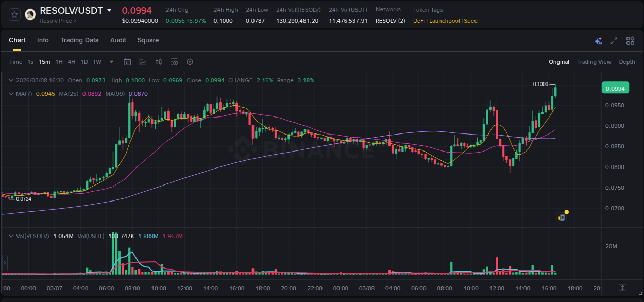
Task: Open the RESOLV/USDT pair selector dropdown
Action: point(108,10)
